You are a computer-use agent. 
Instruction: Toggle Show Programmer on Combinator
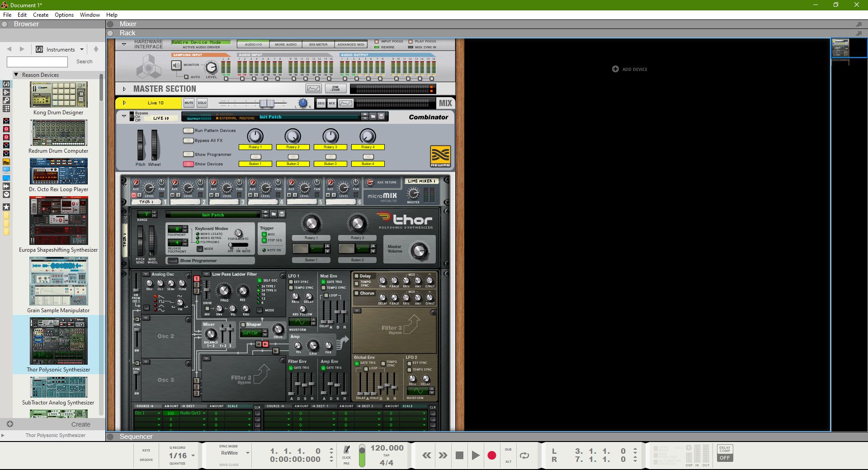pyautogui.click(x=188, y=154)
